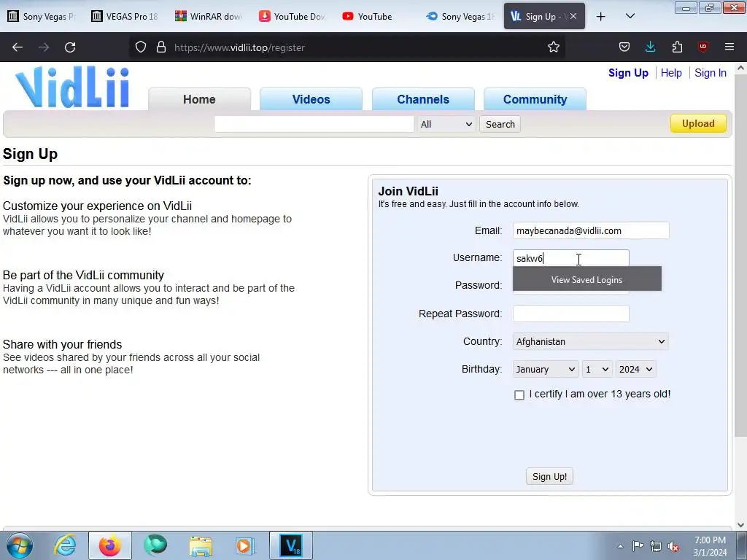Reload the page with refresh icon
Viewport: 747px width, 560px height.
point(70,47)
